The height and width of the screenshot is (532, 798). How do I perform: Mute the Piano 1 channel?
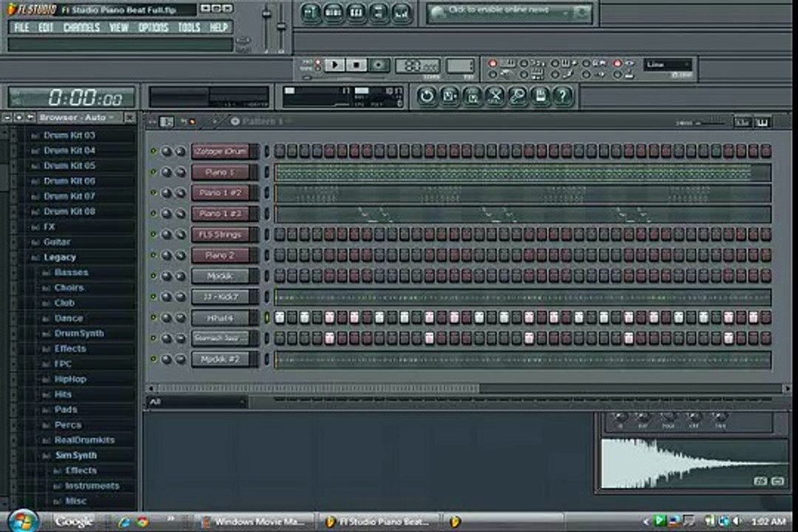tap(153, 172)
